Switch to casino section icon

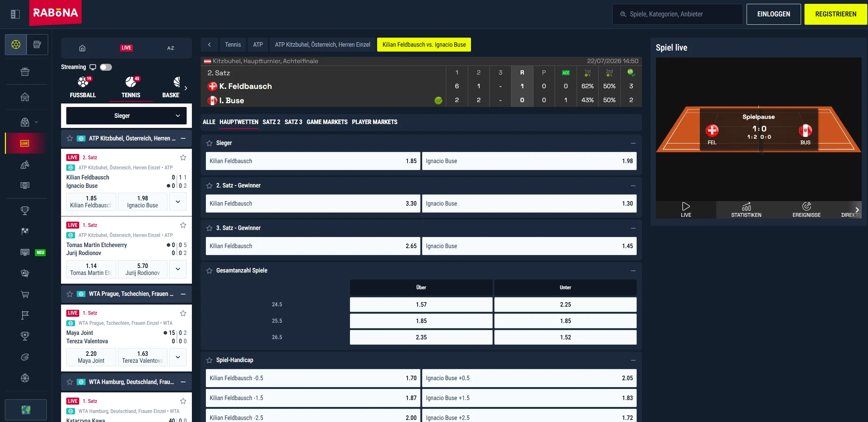pos(37,45)
